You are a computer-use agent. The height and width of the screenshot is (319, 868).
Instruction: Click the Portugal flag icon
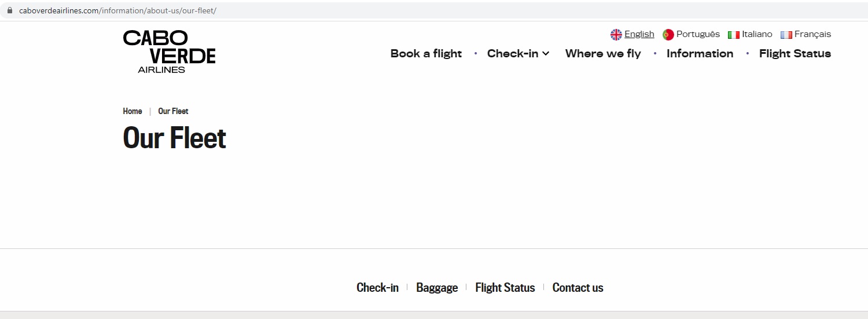point(668,35)
